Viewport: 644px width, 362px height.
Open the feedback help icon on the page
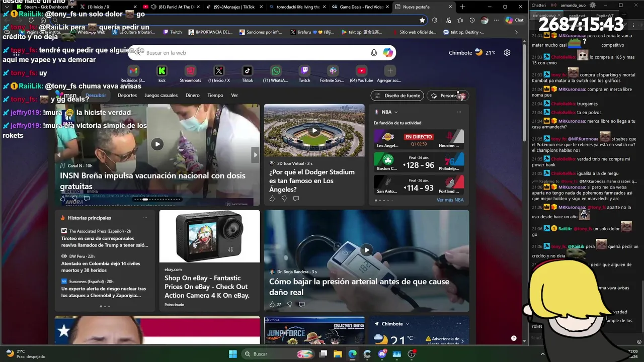pos(514,338)
